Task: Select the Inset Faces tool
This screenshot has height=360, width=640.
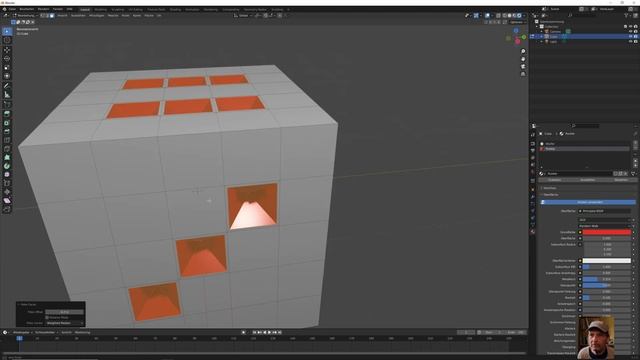Action: coord(7,123)
